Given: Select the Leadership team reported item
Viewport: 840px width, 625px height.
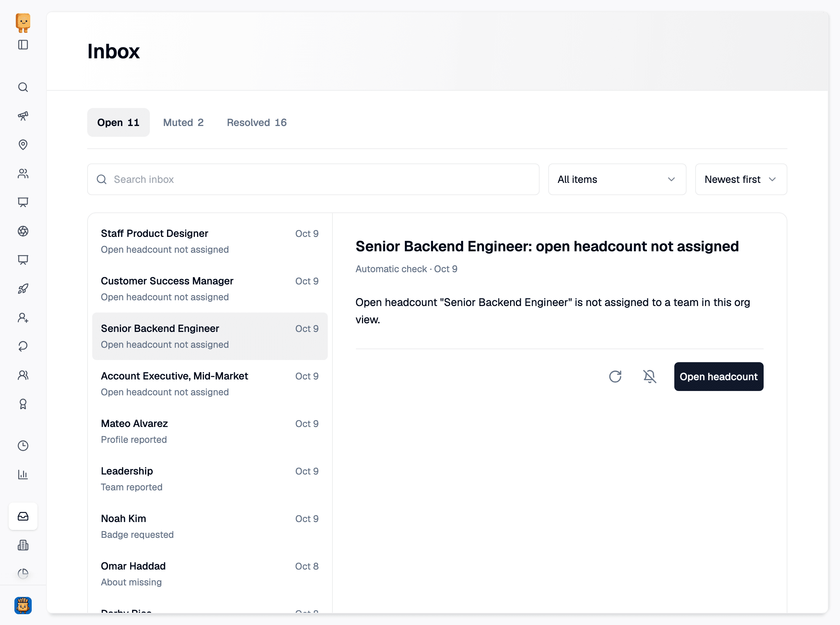Looking at the screenshot, I should [210, 479].
